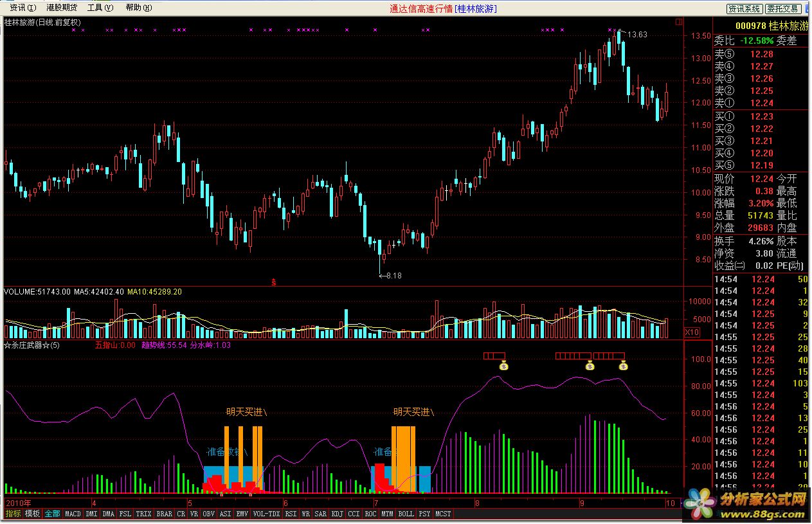The height and width of the screenshot is (524, 812).
Task: Click the VOLUME:51743.00 readout
Action: tap(37, 291)
